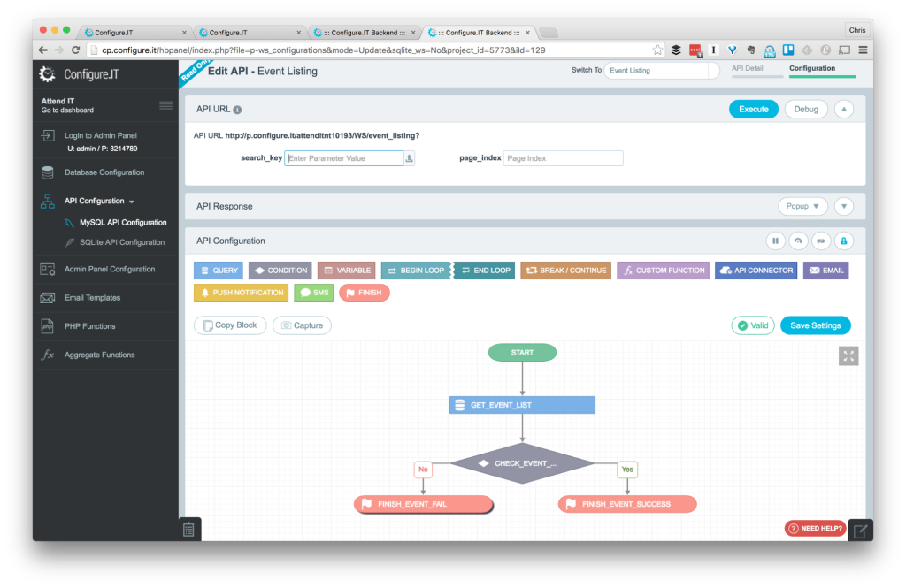Screen dimensions: 906x588
Task: Add an END LOOP block
Action: pos(485,271)
